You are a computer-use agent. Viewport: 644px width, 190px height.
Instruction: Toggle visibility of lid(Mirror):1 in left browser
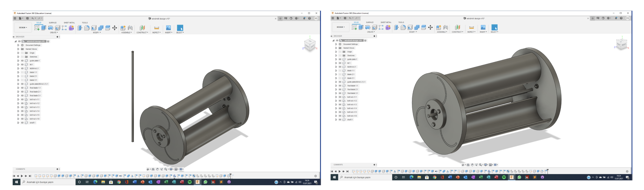[x=22, y=68]
